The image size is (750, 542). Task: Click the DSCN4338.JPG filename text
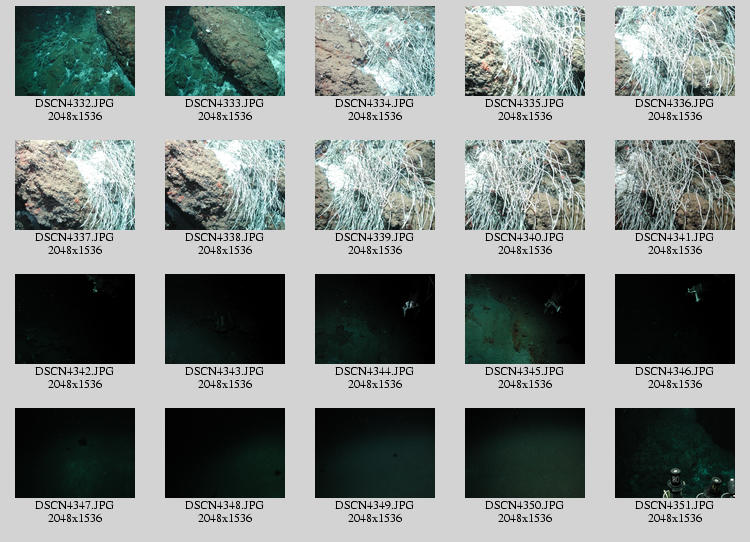(225, 237)
